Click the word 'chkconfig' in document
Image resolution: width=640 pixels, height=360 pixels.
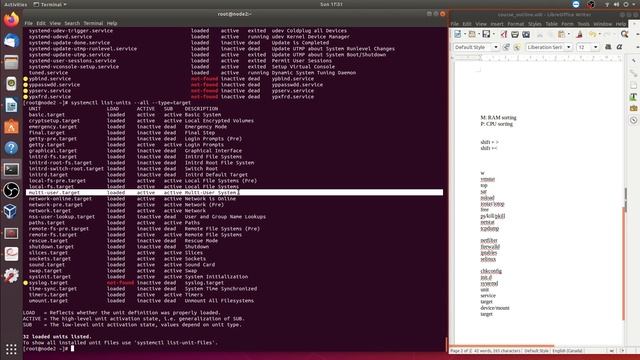tap(491, 271)
